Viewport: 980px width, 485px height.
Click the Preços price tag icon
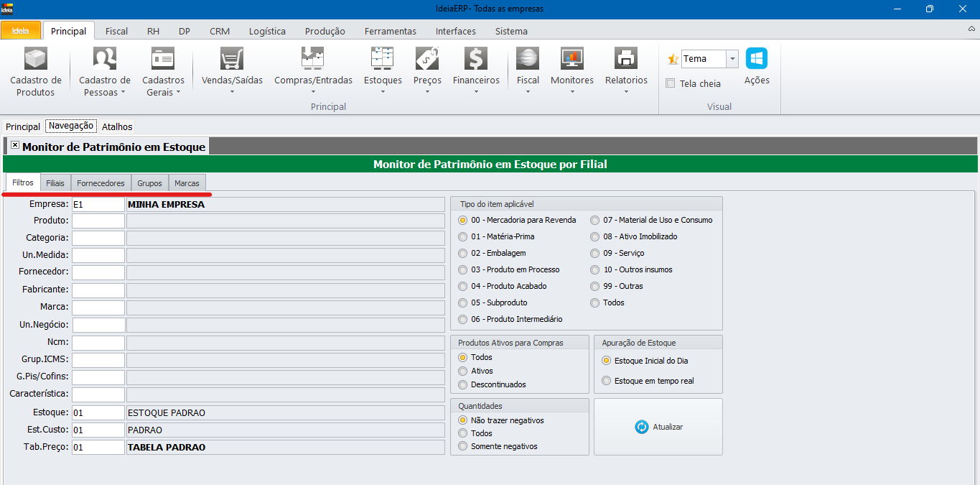tap(427, 59)
